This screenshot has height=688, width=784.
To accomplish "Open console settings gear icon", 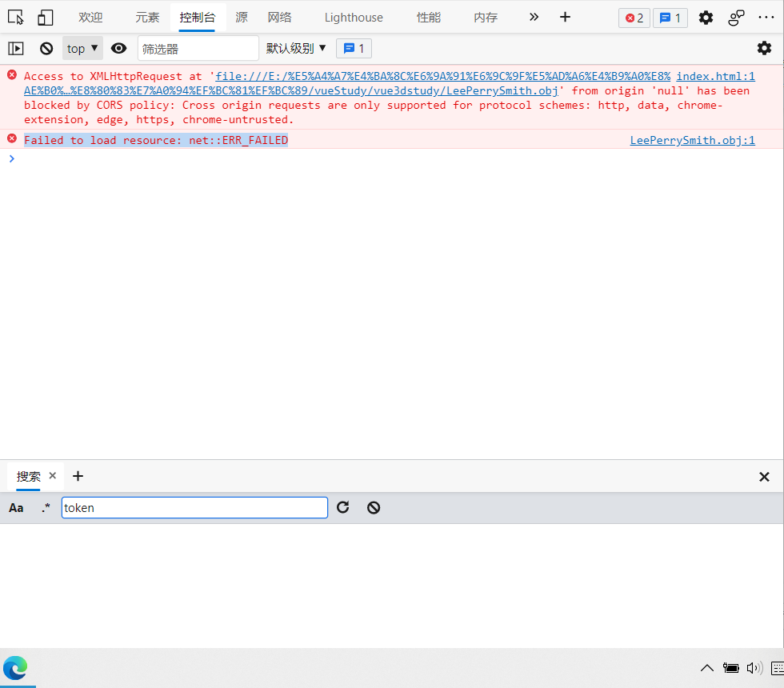I will click(764, 49).
